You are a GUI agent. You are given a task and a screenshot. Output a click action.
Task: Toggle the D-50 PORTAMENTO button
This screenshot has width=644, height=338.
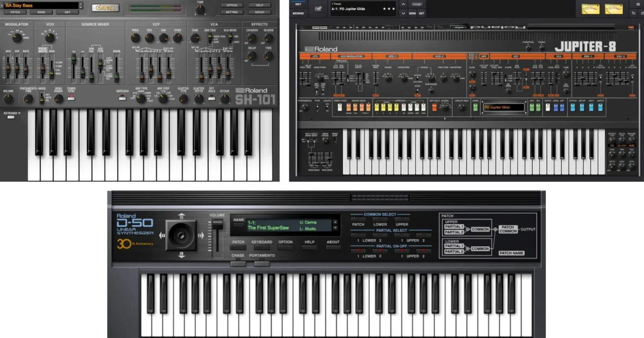coord(262,263)
